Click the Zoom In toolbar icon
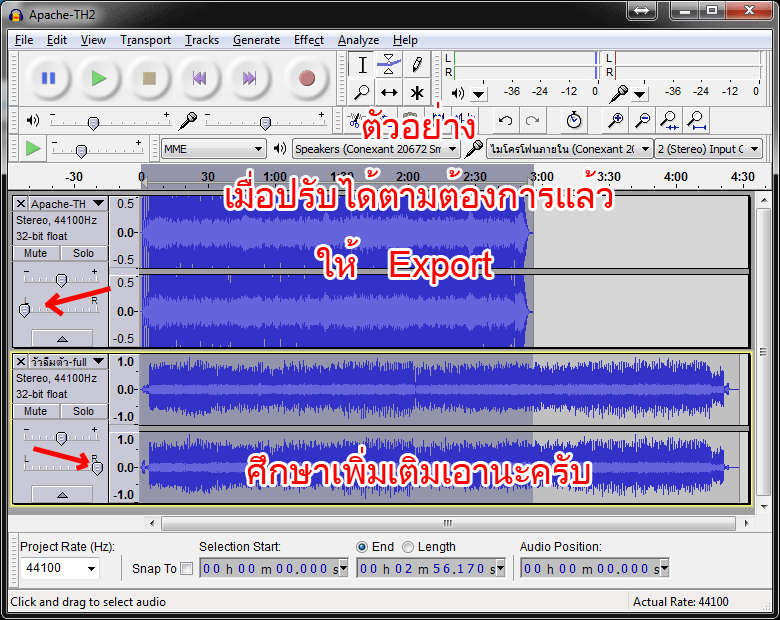780x620 pixels. 616,120
